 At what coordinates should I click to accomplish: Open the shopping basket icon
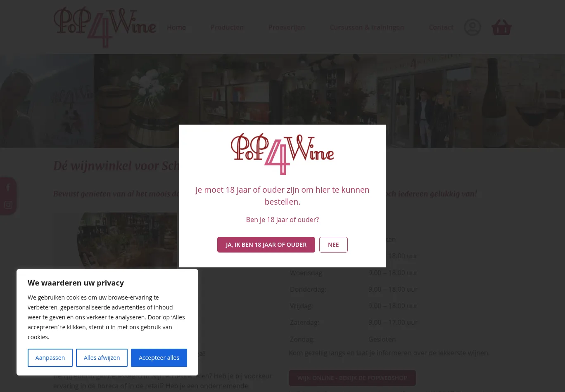coord(501,27)
